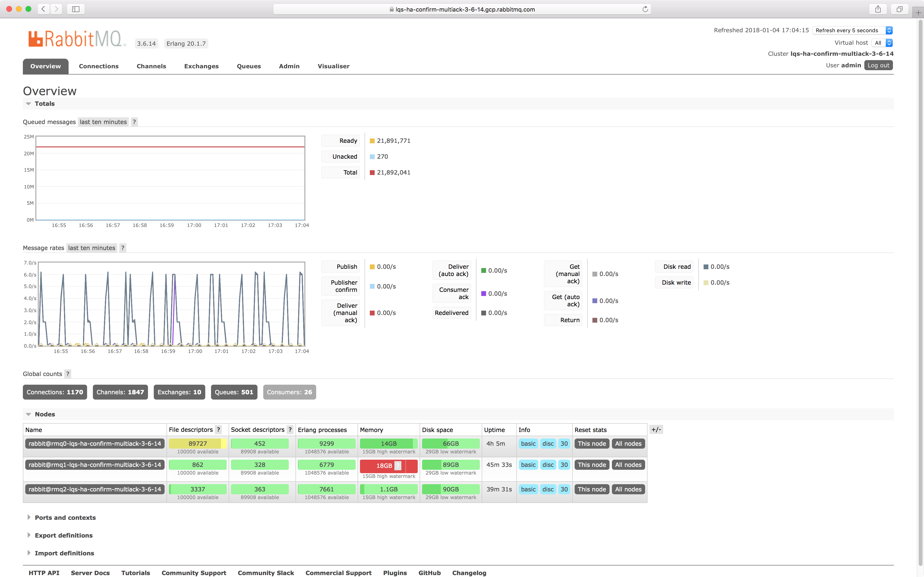Toggle message rates time range last ten minutes
The width and height of the screenshot is (924, 577).
click(x=91, y=248)
